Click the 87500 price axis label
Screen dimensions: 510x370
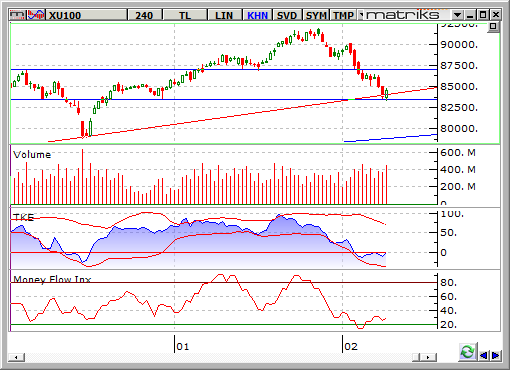(459, 66)
